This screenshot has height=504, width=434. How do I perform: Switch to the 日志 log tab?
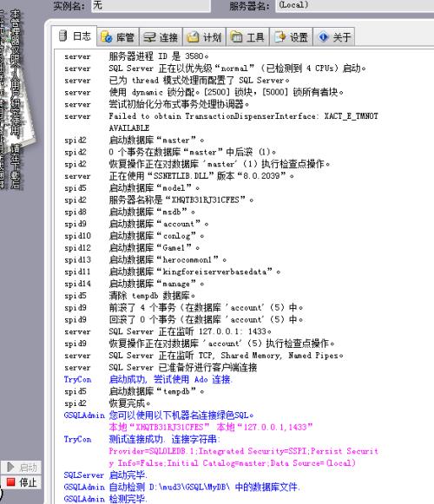(75, 36)
